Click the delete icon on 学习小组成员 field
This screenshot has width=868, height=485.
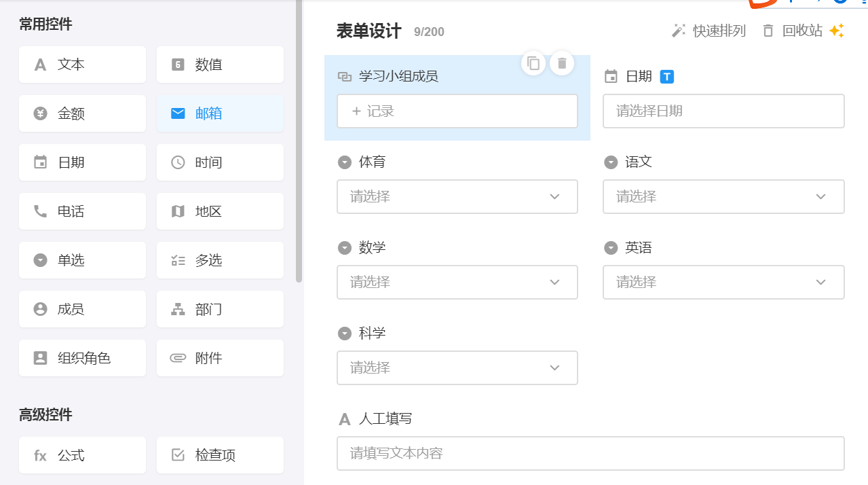click(x=562, y=63)
